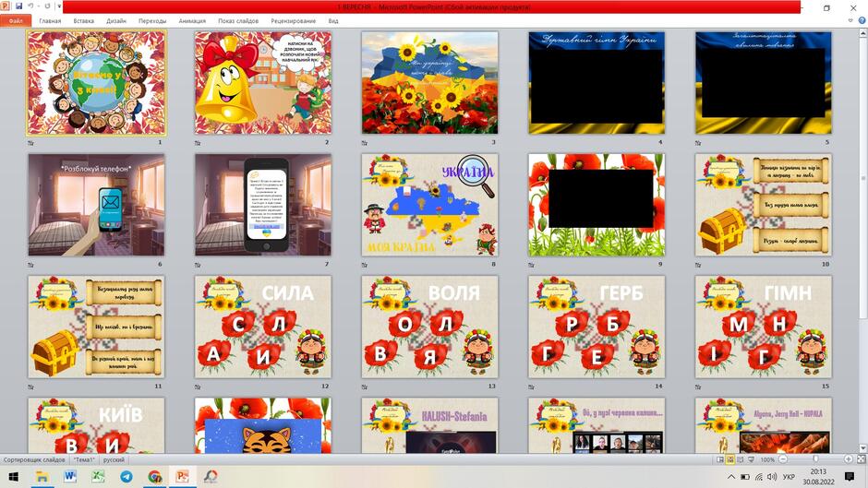Image resolution: width=868 pixels, height=488 pixels.
Task: Select slide 8 УКРАЇНА map thumbnail
Action: [x=429, y=205]
